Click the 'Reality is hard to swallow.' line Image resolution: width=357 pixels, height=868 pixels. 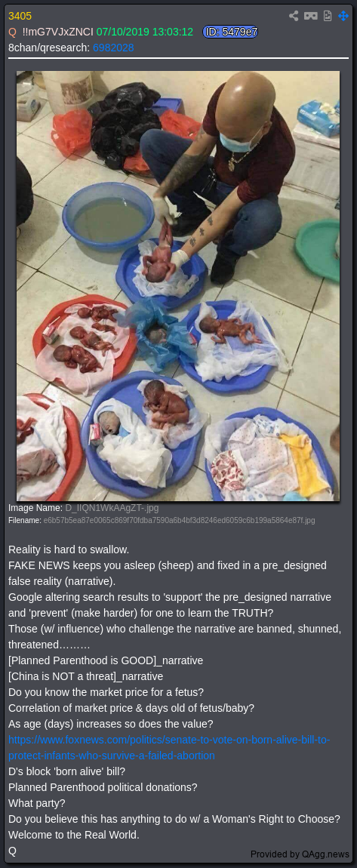69,549
